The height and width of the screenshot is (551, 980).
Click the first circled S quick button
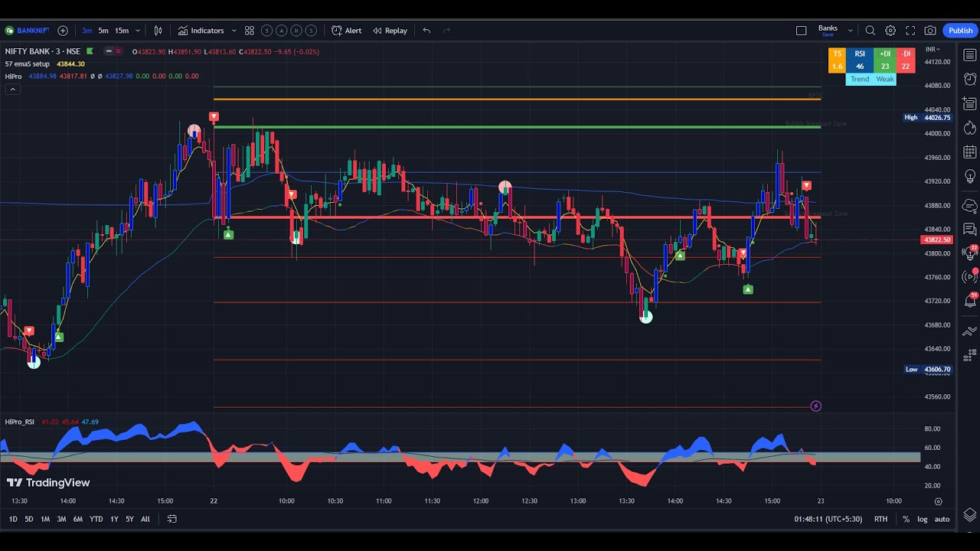pyautogui.click(x=266, y=31)
